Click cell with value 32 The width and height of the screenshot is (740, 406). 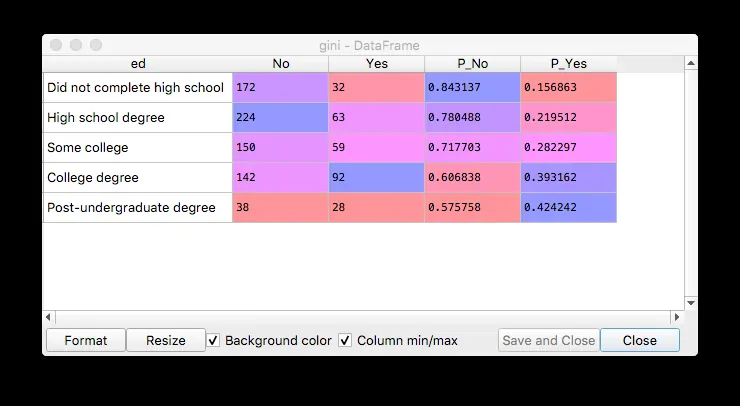pos(377,87)
